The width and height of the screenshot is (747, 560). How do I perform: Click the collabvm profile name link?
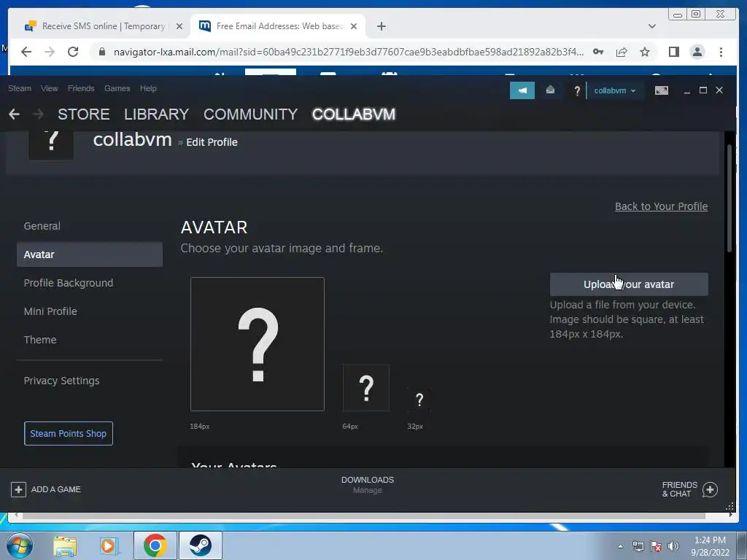pos(133,139)
